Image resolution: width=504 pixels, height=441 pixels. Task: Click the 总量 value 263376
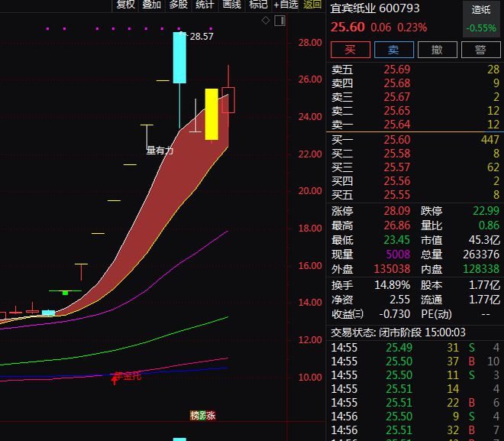click(481, 255)
